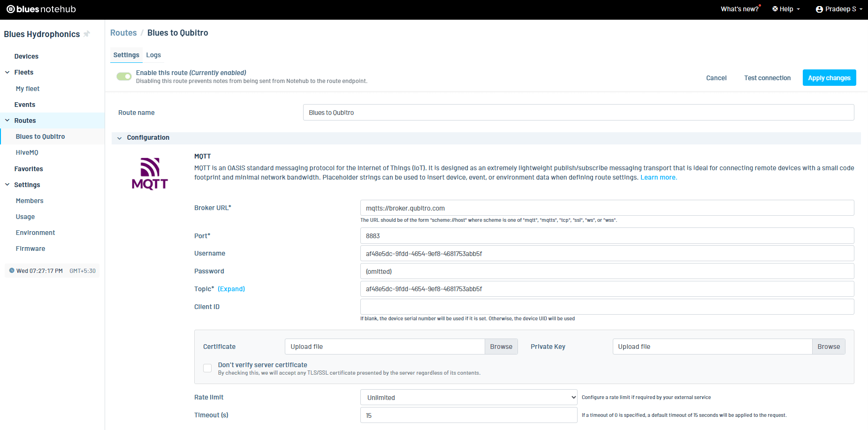Click the Wed 07:27:17 PM timestamp
Screen dimensions: 868x430
[x=39, y=271]
